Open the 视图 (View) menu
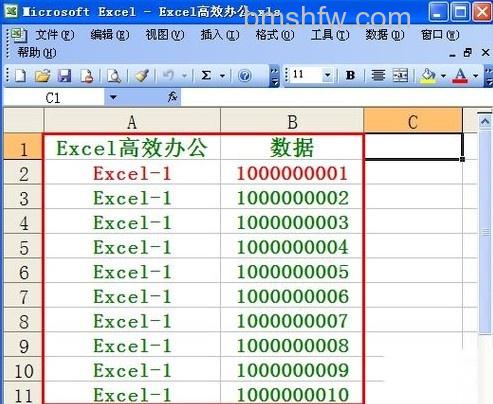The height and width of the screenshot is (404, 493). pyautogui.click(x=164, y=35)
